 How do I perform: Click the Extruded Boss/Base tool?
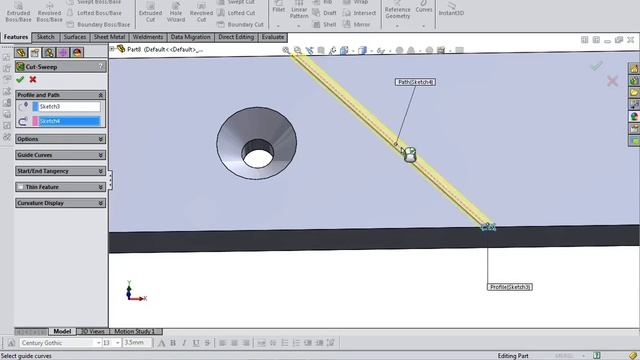pos(18,12)
